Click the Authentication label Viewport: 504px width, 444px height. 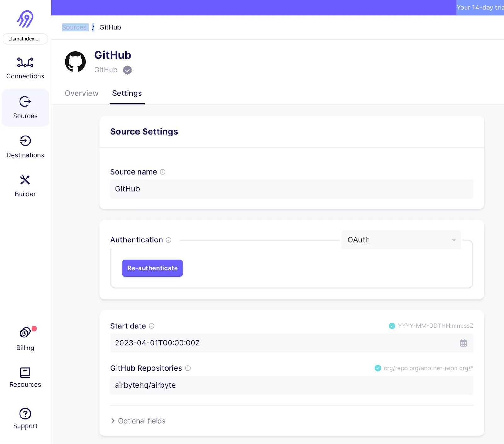(x=136, y=240)
